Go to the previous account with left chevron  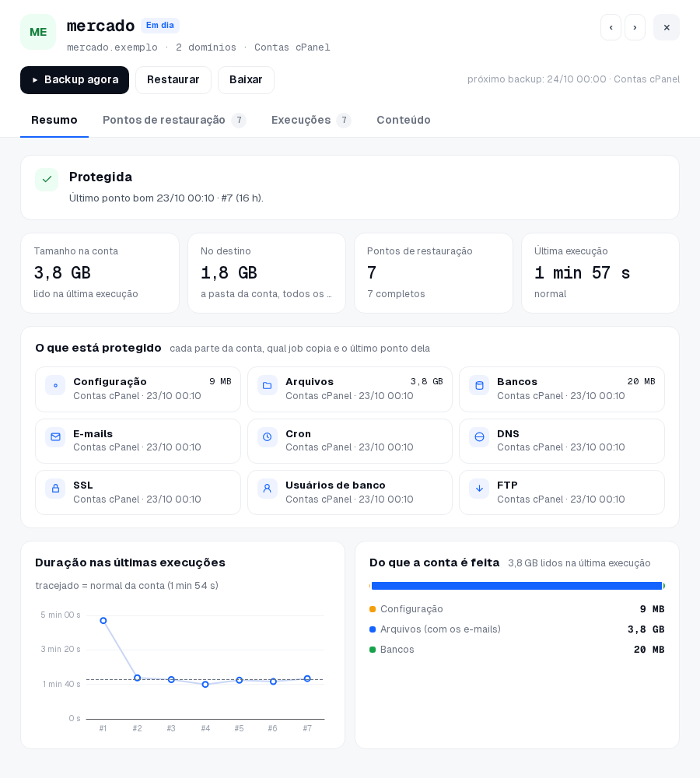click(x=611, y=27)
